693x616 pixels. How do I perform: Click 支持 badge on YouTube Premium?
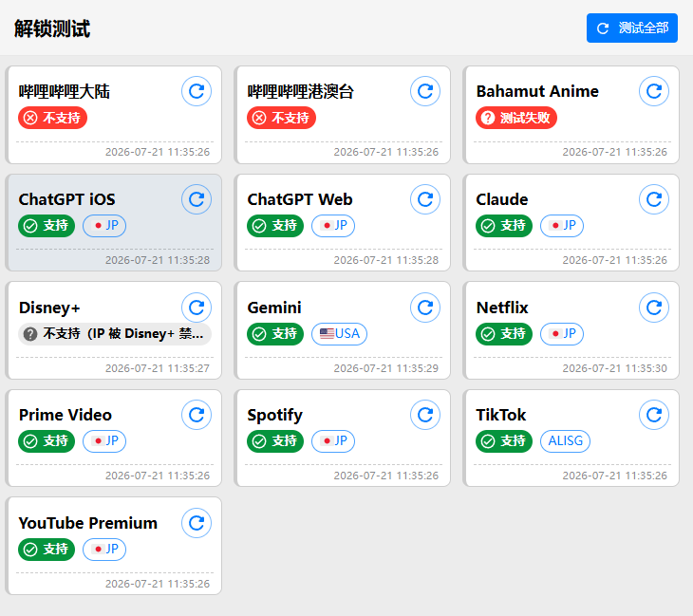point(47,550)
